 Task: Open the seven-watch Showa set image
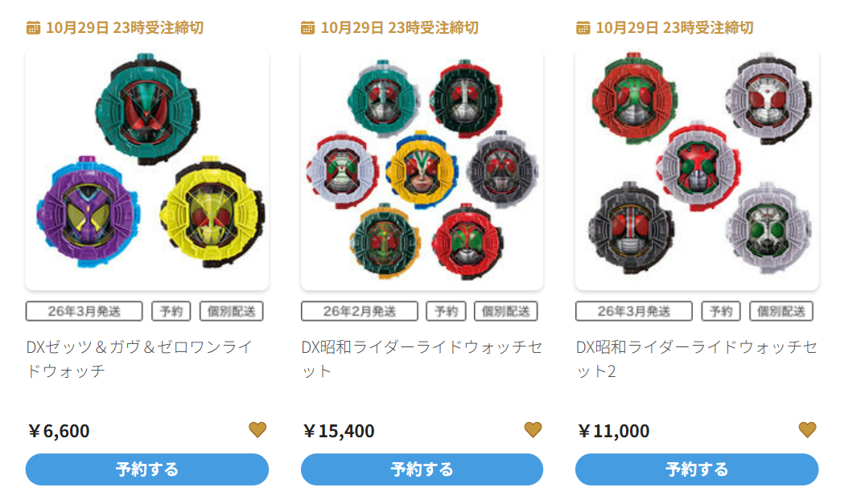(422, 170)
